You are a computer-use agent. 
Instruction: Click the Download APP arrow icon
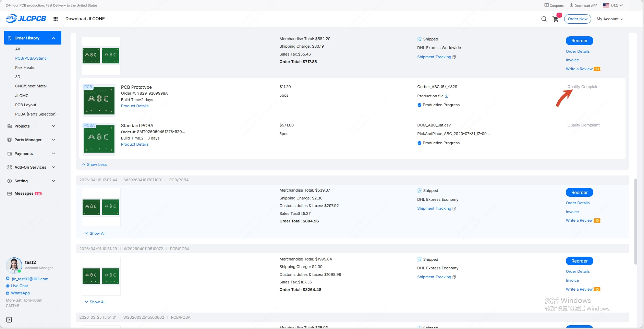pyautogui.click(x=571, y=5)
